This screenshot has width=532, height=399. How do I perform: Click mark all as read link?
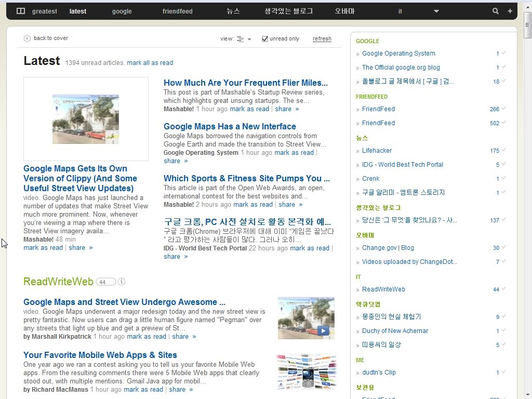coord(150,63)
